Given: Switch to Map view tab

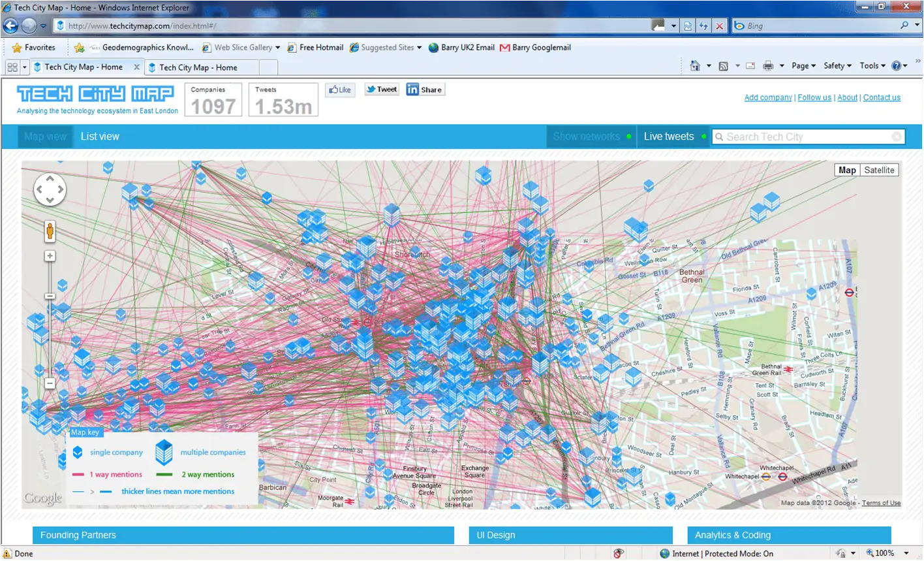Looking at the screenshot, I should (46, 136).
